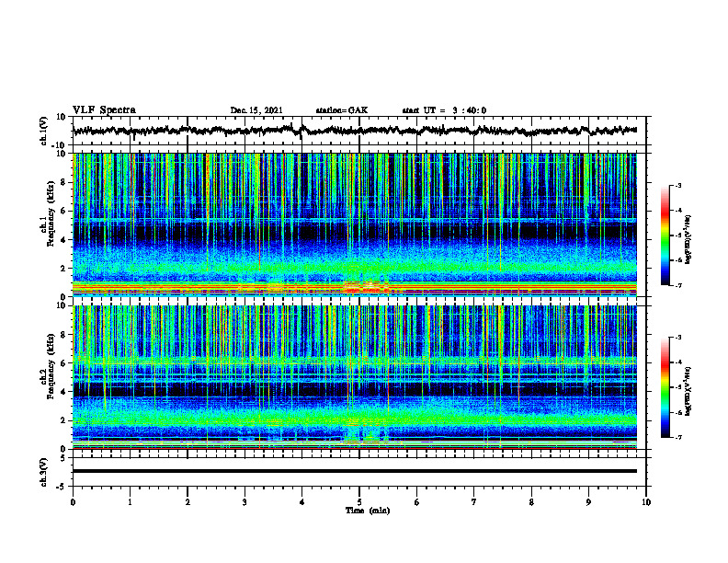Image resolution: width=728 pixels, height=563 pixels.
Task: Click the "-7" label on ch.2 color bar
Action: (678, 438)
